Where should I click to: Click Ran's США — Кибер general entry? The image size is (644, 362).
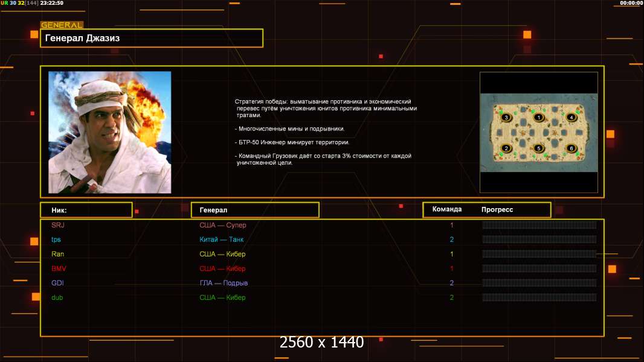(x=222, y=254)
